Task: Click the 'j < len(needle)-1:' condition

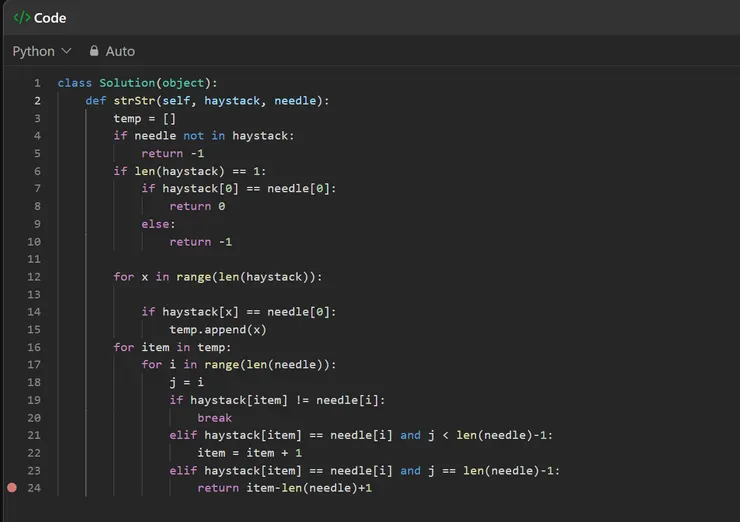Action: 490,435
